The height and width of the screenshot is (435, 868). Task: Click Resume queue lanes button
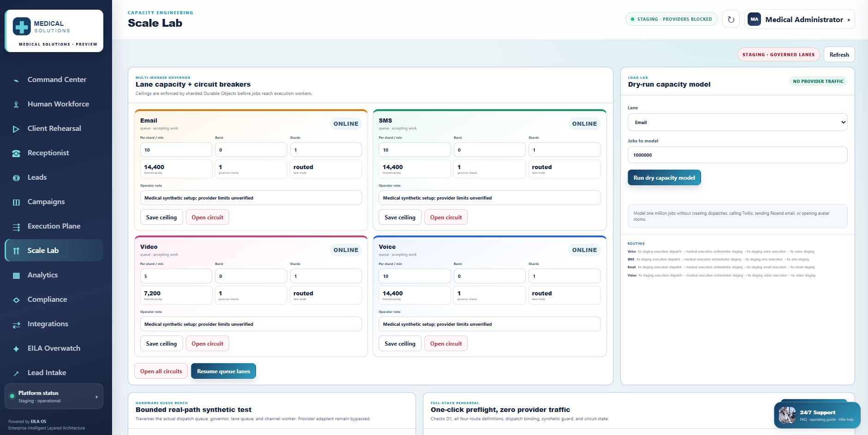223,371
